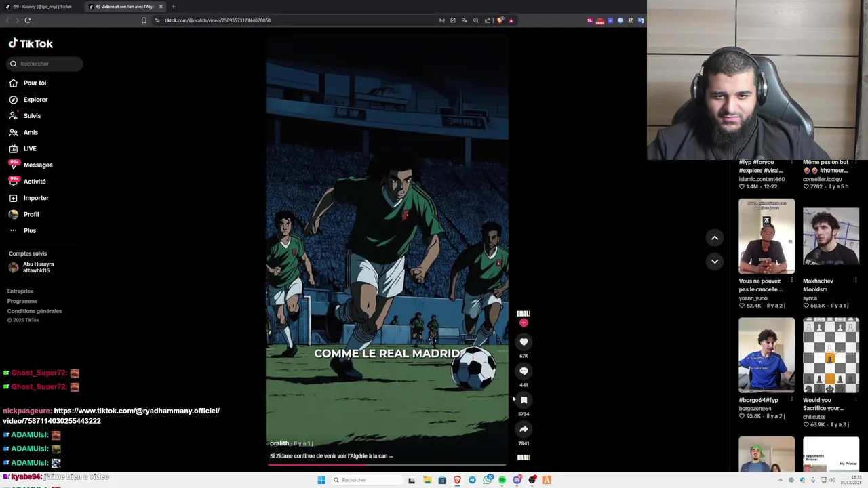
Task: Switch to the Gionny TikTok browser tab
Action: coord(42,7)
